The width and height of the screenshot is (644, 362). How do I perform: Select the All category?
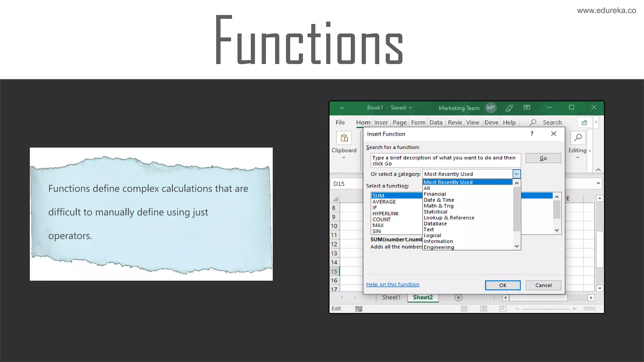coord(468,188)
